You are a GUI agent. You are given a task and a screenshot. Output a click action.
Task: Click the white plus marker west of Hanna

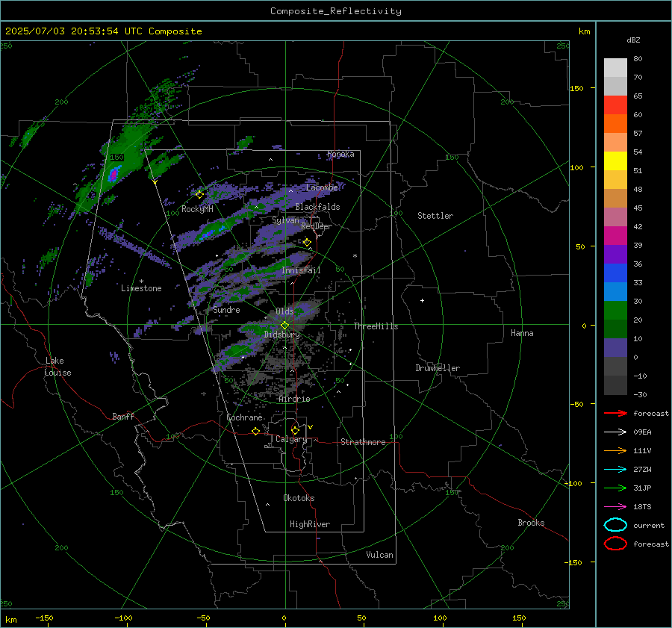click(x=422, y=300)
